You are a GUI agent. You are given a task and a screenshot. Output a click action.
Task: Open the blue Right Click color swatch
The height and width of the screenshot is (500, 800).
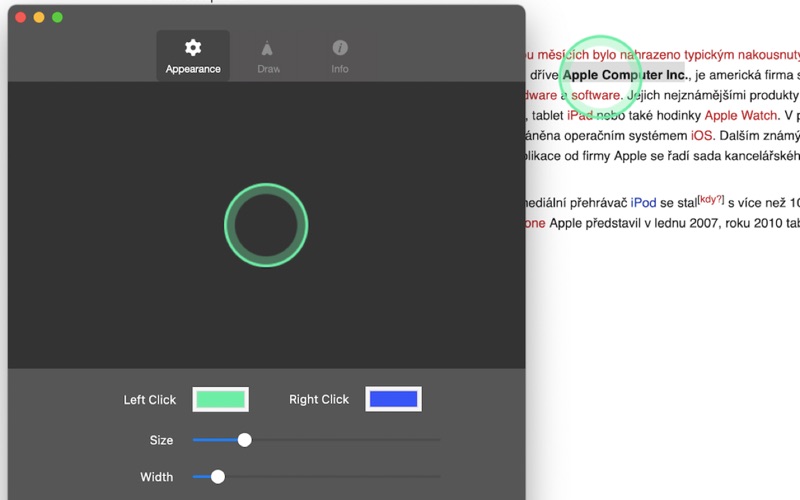coord(393,399)
